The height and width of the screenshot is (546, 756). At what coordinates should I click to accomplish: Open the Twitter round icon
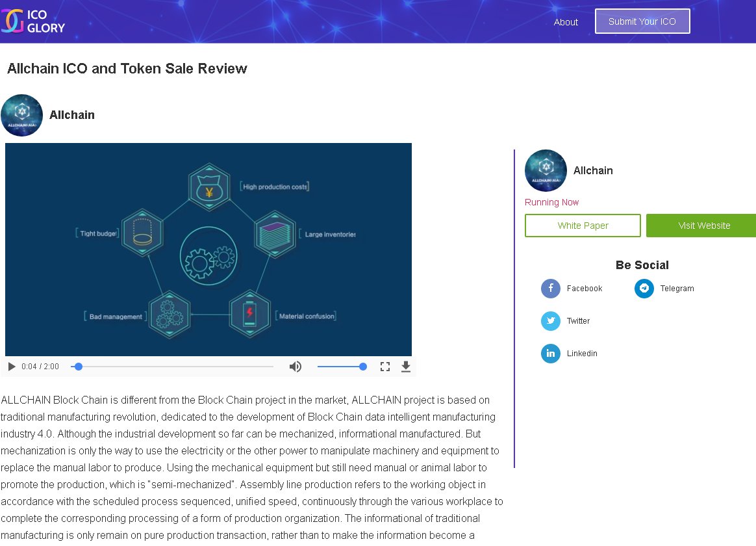(551, 320)
